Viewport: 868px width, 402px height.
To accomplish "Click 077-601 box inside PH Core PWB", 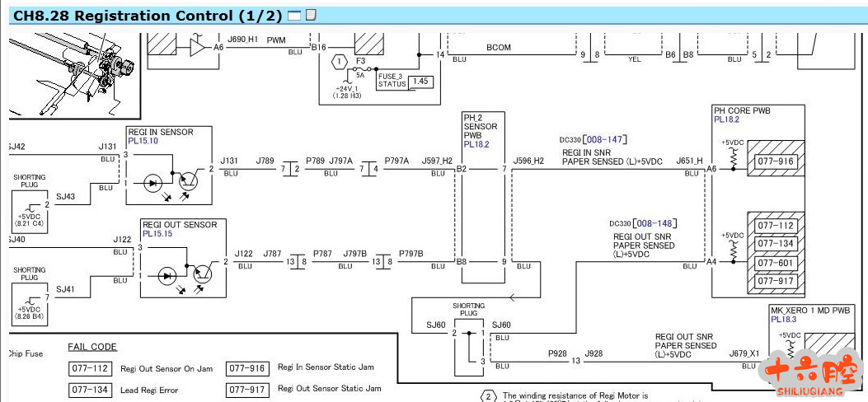I will [775, 263].
